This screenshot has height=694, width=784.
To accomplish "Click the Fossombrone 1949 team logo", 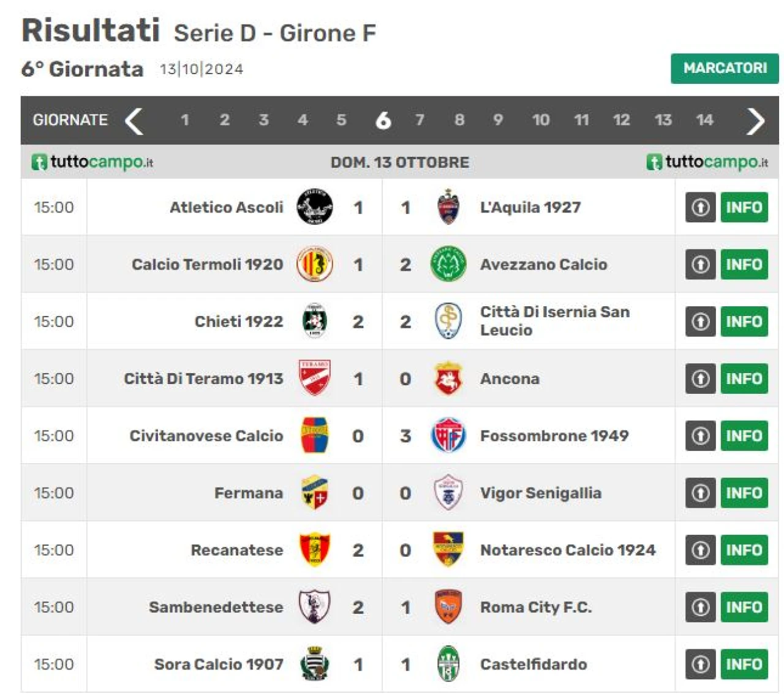I will [x=448, y=436].
